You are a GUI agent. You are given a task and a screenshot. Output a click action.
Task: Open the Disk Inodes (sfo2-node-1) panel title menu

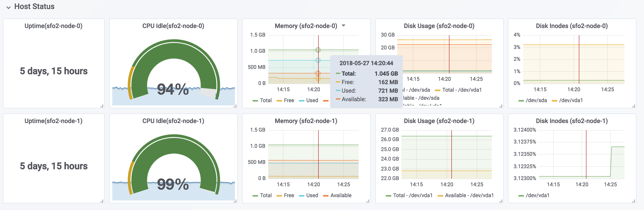pyautogui.click(x=572, y=121)
